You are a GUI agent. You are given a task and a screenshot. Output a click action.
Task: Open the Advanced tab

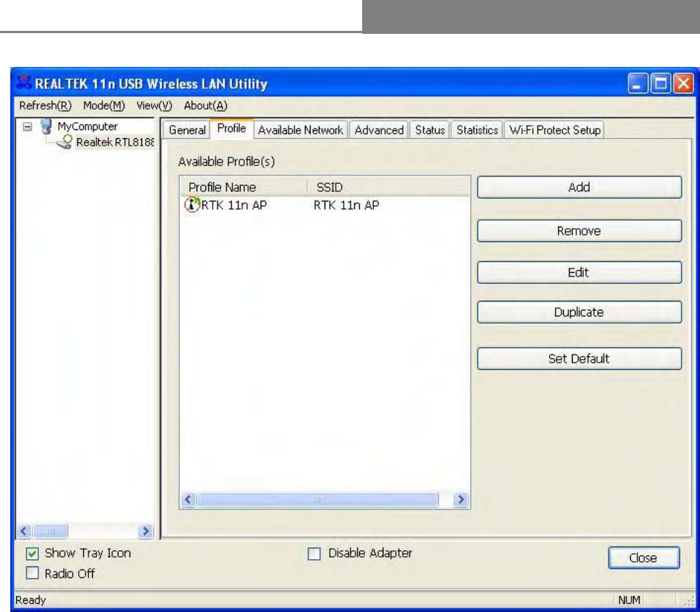(x=378, y=129)
